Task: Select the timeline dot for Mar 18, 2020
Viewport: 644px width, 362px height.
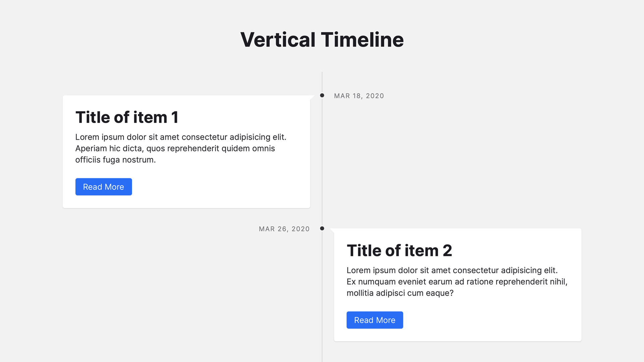Action: [x=322, y=96]
